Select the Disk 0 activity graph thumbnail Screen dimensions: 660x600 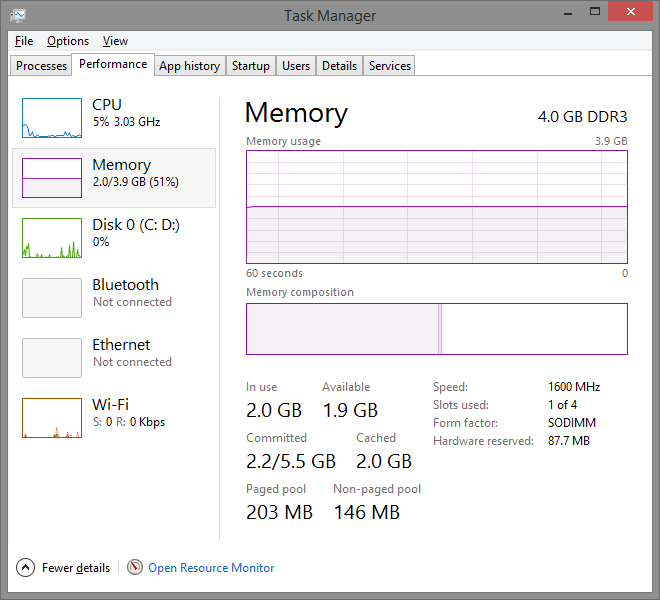tap(52, 238)
